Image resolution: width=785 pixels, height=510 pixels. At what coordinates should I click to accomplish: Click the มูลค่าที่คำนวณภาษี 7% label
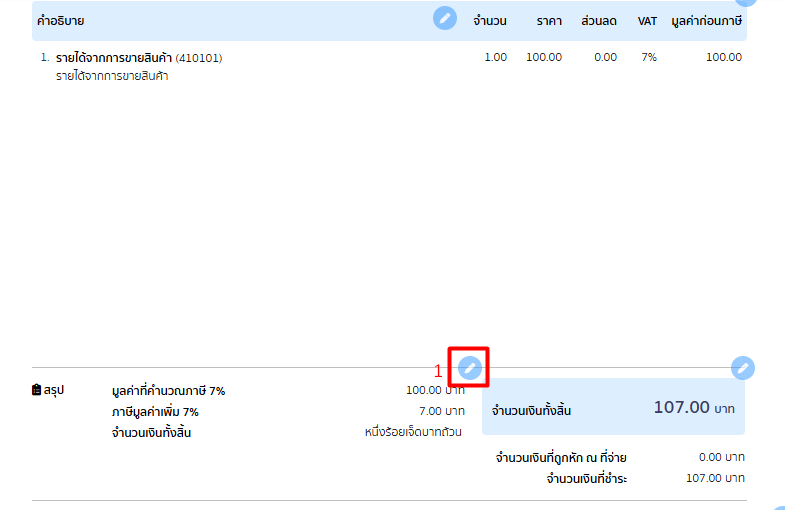coord(168,390)
